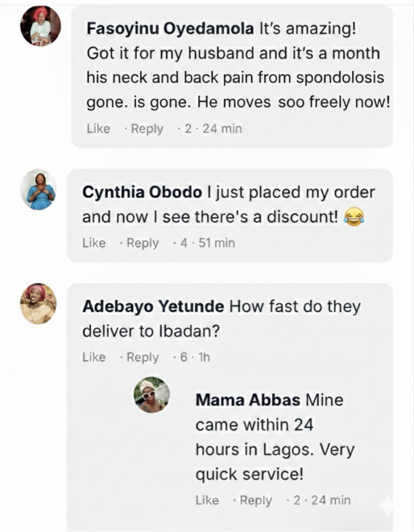Screen dimensions: 414x532
Task: Click Fasoyinu Oyedamola's profile picture
Action: click(40, 25)
